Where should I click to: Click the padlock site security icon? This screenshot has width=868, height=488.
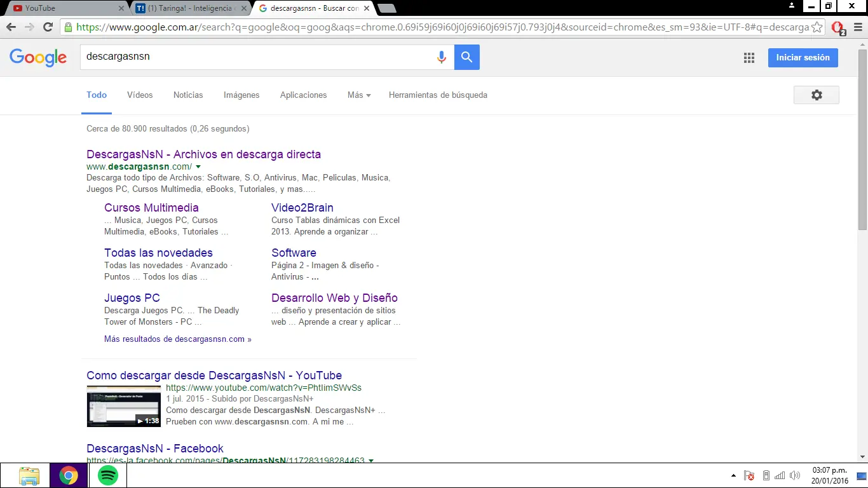point(68,27)
